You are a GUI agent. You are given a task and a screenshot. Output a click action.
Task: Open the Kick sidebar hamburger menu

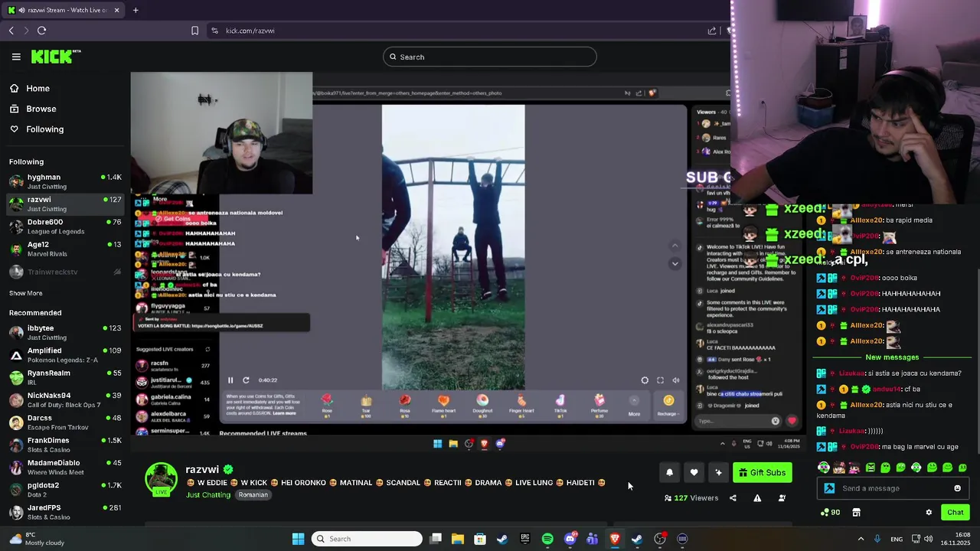(x=16, y=57)
